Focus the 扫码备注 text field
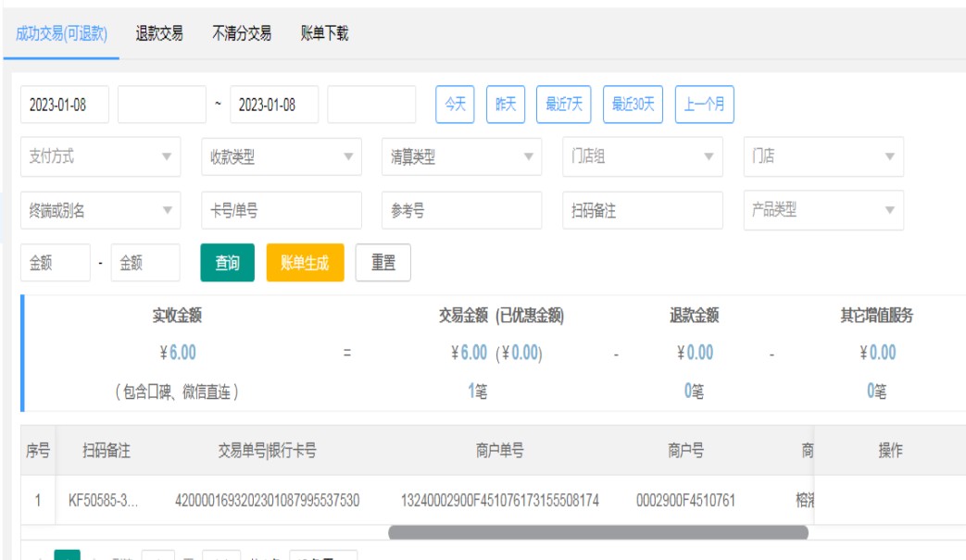The width and height of the screenshot is (966, 560). [x=642, y=211]
